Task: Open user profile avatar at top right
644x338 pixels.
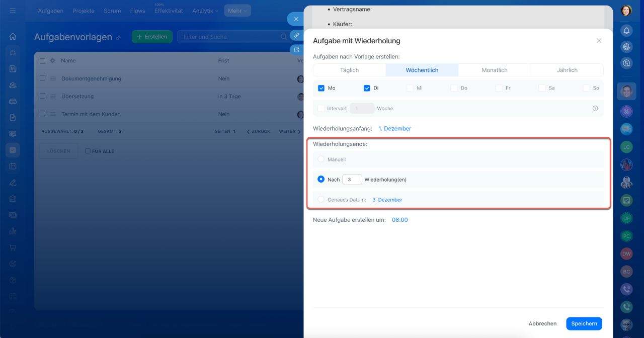Action: pyautogui.click(x=626, y=11)
